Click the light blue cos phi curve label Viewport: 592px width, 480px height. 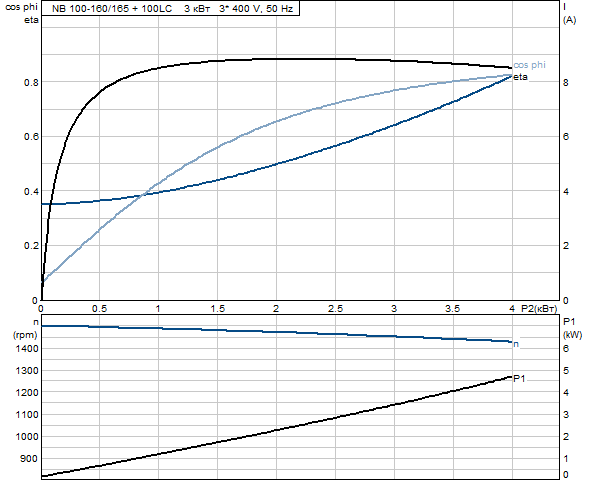pos(529,65)
